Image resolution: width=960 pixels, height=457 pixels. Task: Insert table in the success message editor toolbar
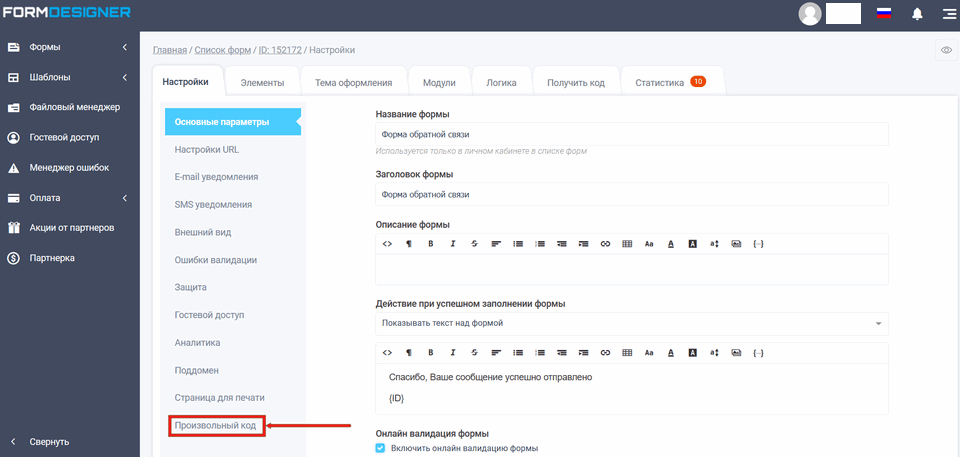click(627, 353)
